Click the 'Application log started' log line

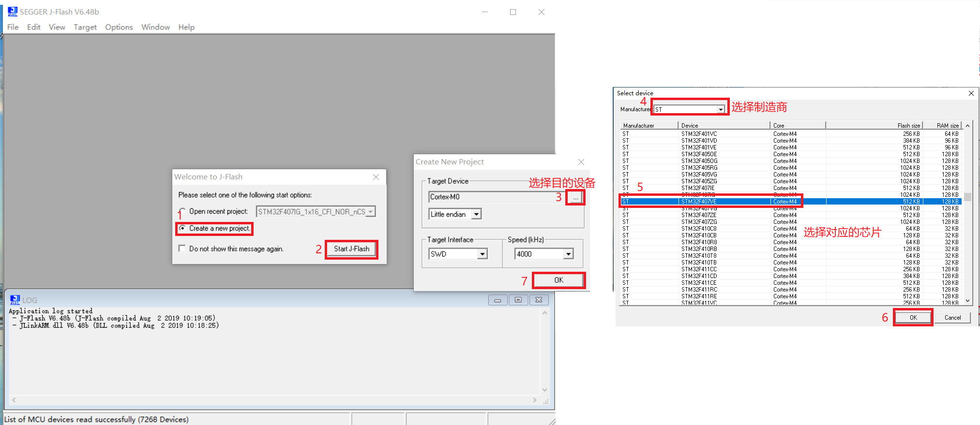coord(51,311)
